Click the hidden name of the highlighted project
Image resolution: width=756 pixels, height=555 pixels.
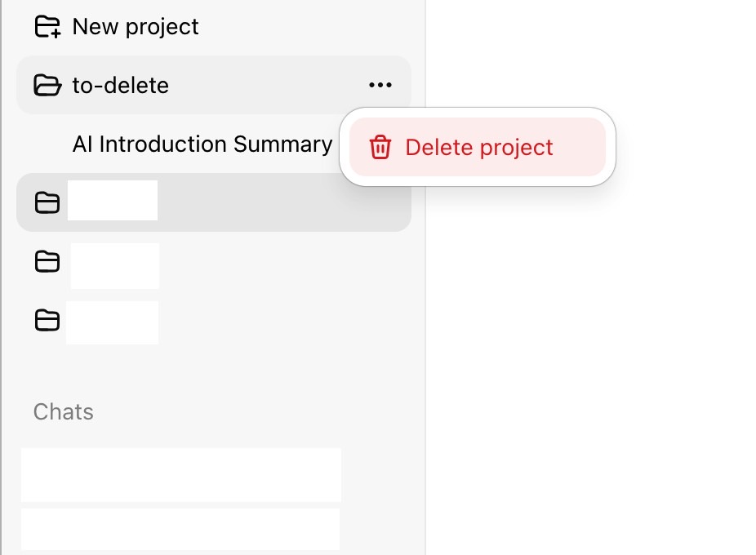click(113, 201)
